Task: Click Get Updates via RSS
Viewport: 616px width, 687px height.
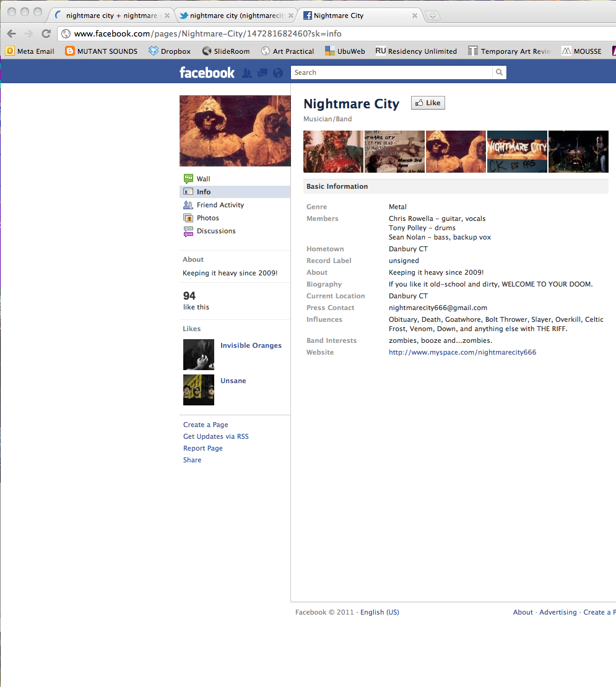Action: pos(216,436)
